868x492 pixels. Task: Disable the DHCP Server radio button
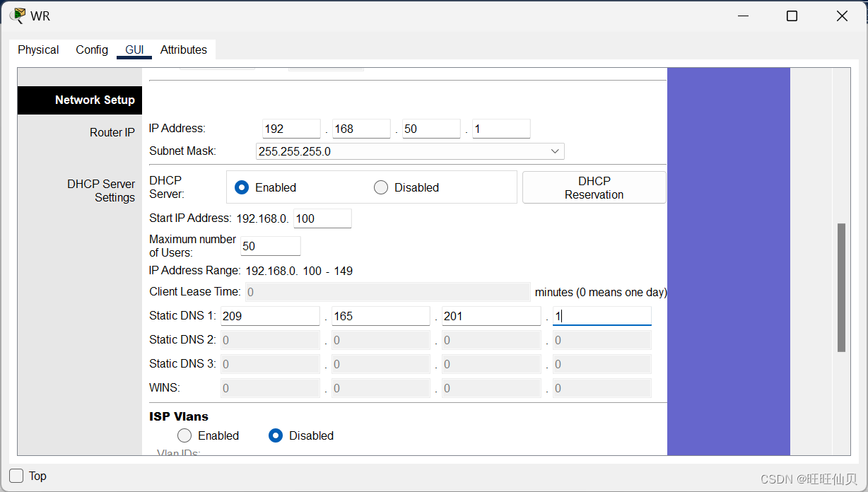coord(381,187)
